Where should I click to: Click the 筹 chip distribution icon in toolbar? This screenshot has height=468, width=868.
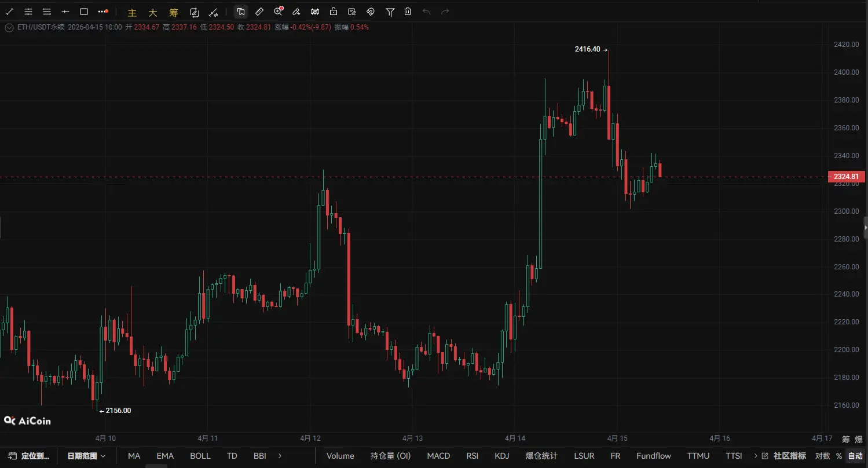click(x=174, y=12)
